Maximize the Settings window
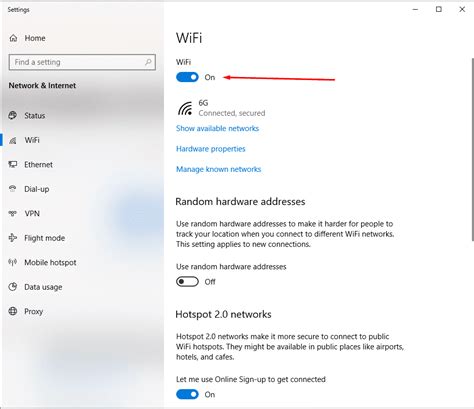This screenshot has height=409, width=474. (x=439, y=9)
